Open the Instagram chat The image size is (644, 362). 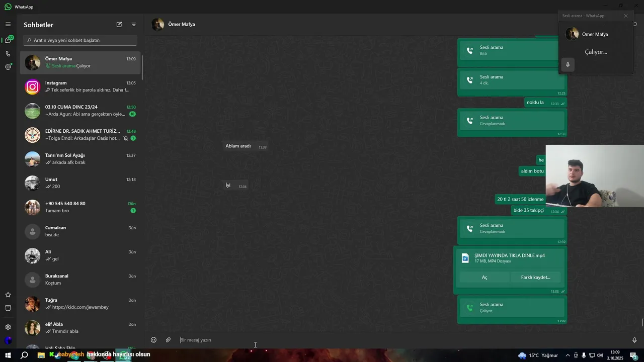[80, 86]
